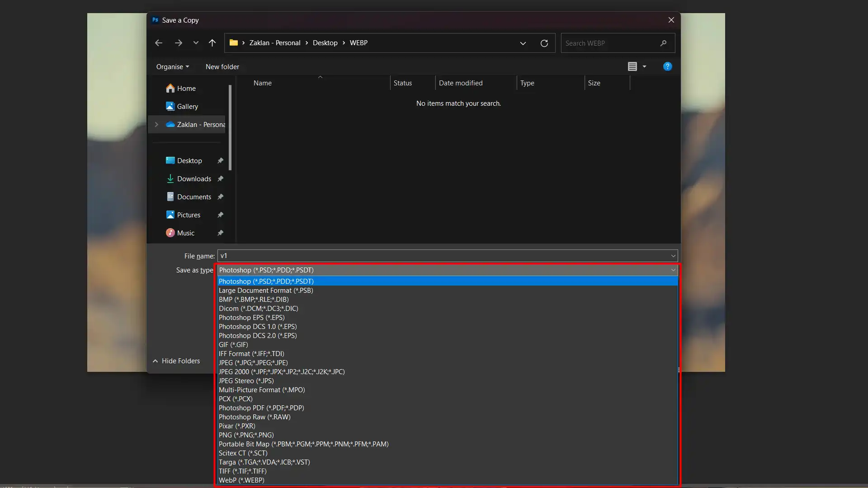
Task: Open recent locations chevron
Action: tap(196, 43)
